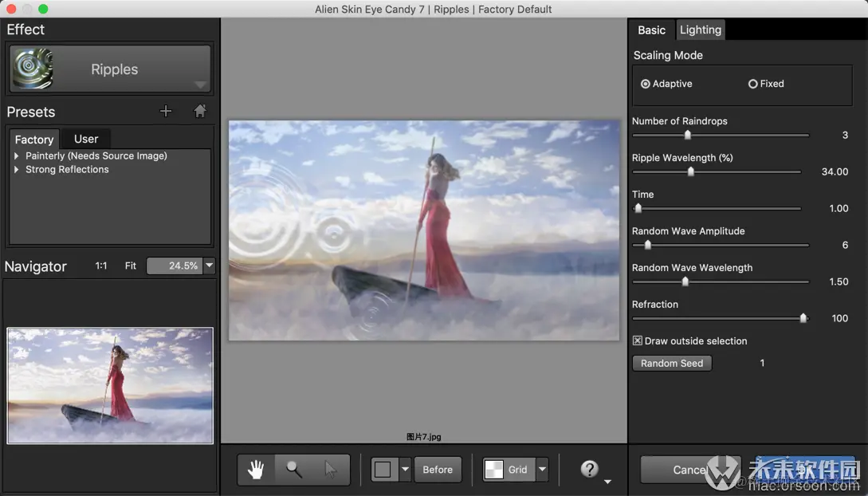Click the checkerboard Grid background icon
Screen dimensions: 868x496
coord(494,470)
